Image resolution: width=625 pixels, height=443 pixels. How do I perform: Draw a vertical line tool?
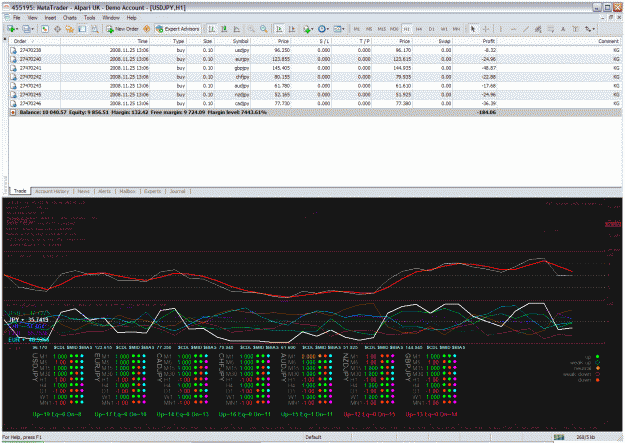(501, 29)
